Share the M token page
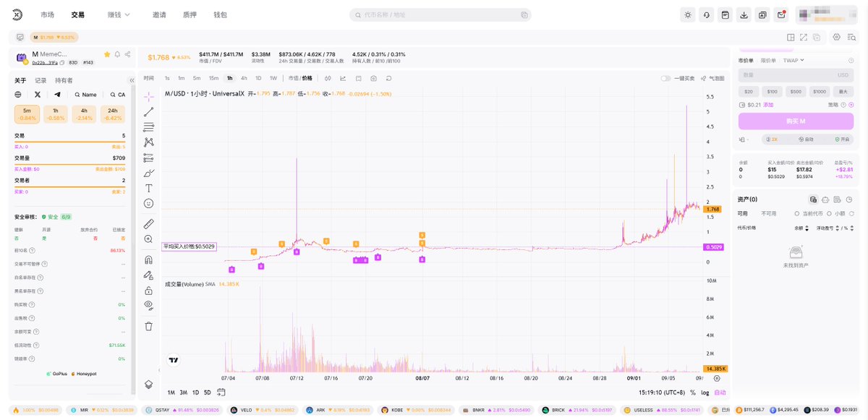 (127, 54)
